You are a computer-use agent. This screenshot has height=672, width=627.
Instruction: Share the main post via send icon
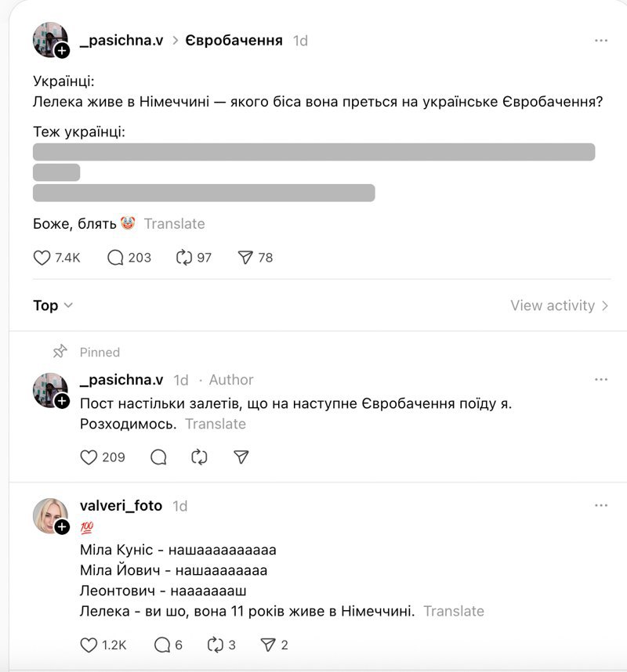(245, 258)
